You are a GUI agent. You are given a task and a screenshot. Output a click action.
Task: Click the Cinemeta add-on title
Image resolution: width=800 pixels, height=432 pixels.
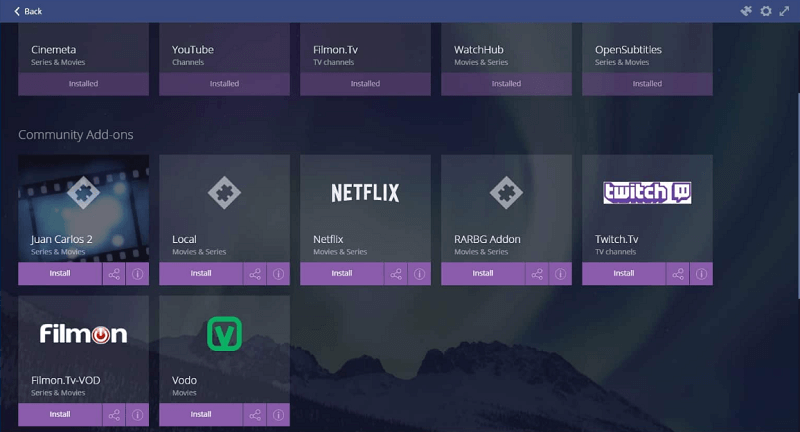(54, 49)
